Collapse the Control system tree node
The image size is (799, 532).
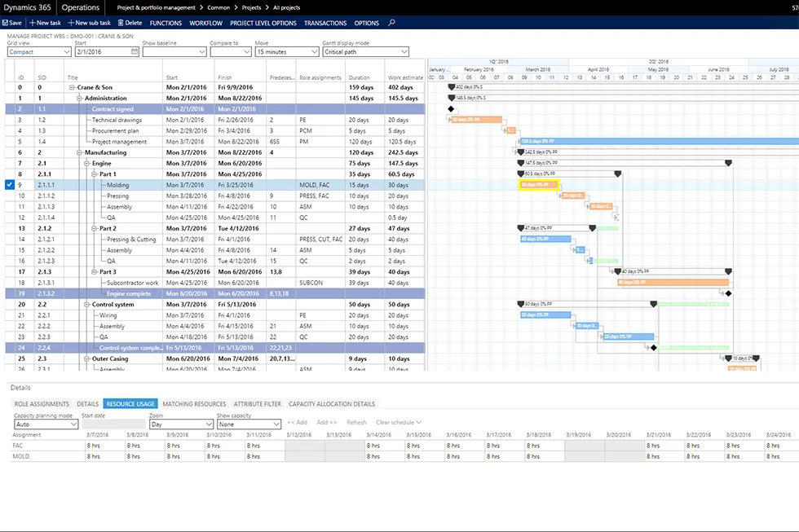click(x=87, y=304)
